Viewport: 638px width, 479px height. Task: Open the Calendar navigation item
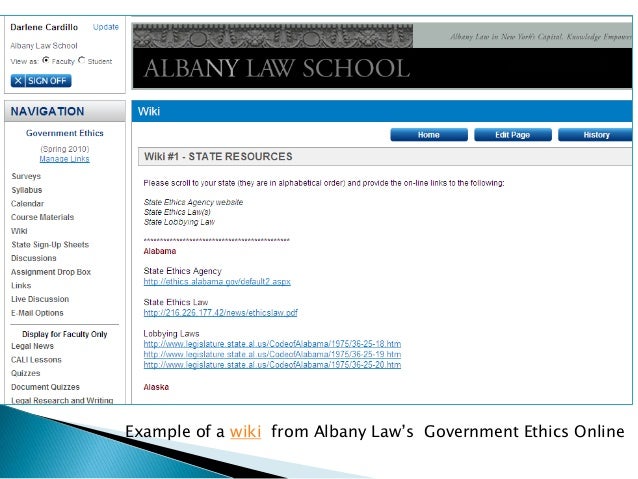tap(27, 203)
